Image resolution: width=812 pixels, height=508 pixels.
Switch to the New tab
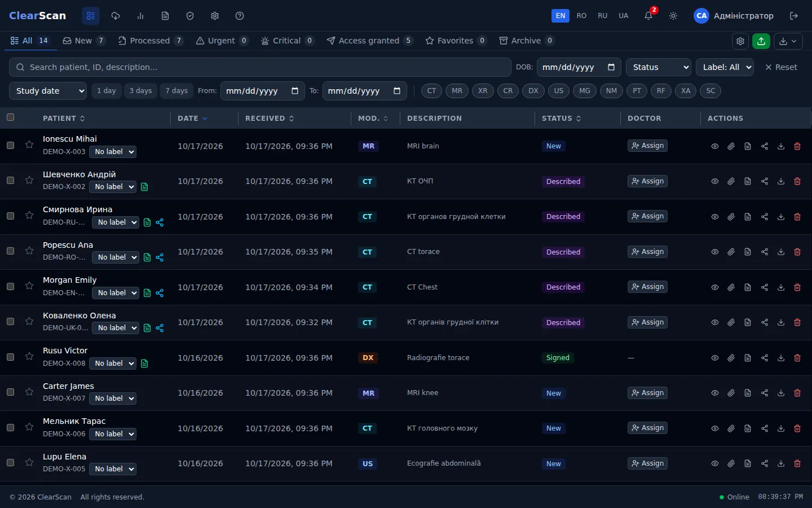[83, 41]
